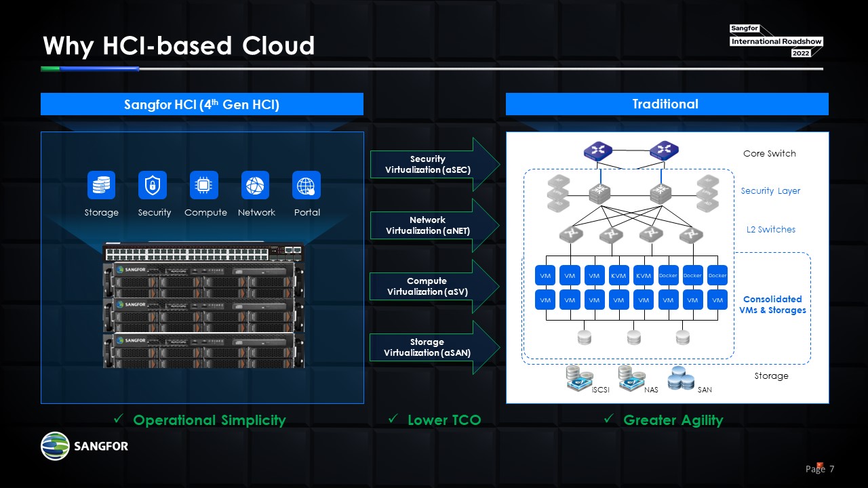868x488 pixels.
Task: Click the Consolidated VMs & Storages label
Action: coord(772,304)
